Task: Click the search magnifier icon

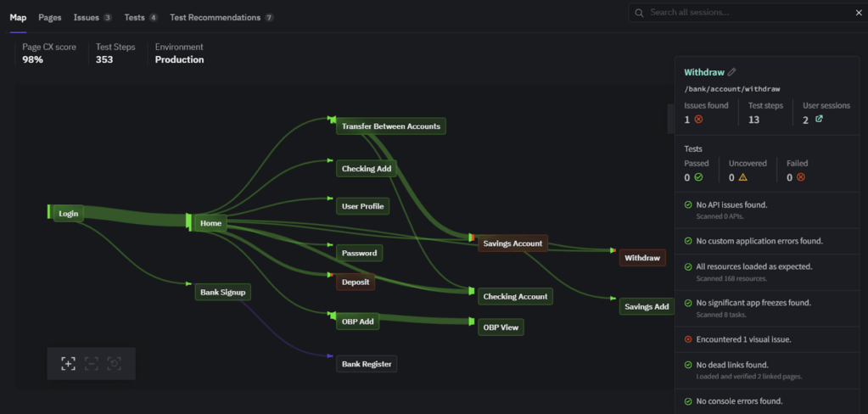Action: 640,13
